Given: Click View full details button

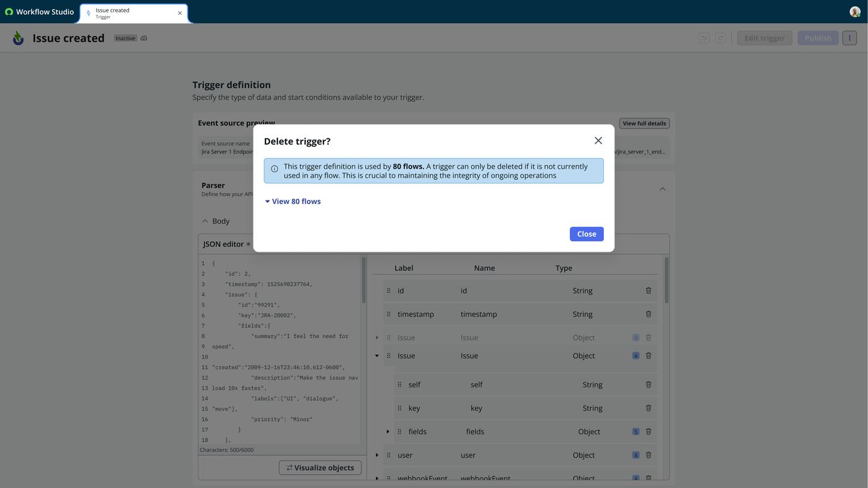Looking at the screenshot, I should [644, 123].
